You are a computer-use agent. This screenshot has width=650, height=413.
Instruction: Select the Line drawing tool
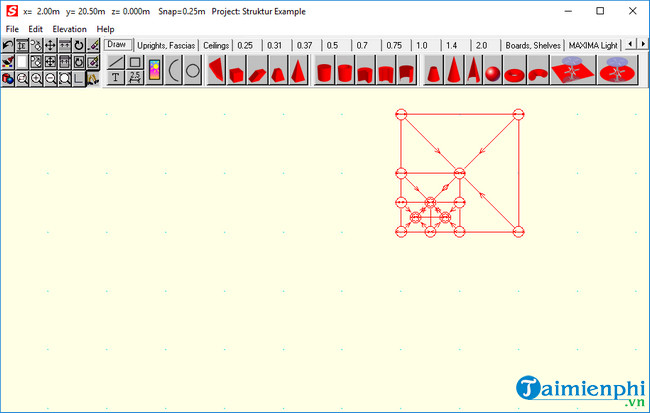coord(115,62)
